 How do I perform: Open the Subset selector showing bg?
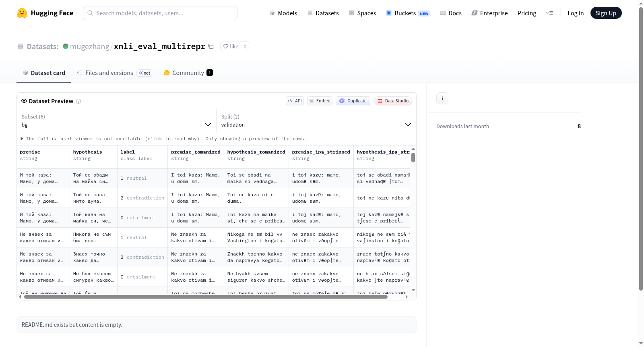(x=116, y=121)
